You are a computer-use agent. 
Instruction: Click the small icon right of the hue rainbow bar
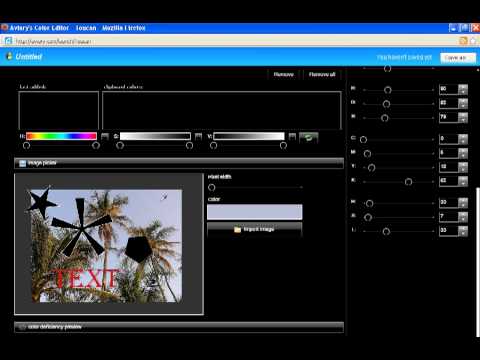(x=105, y=136)
